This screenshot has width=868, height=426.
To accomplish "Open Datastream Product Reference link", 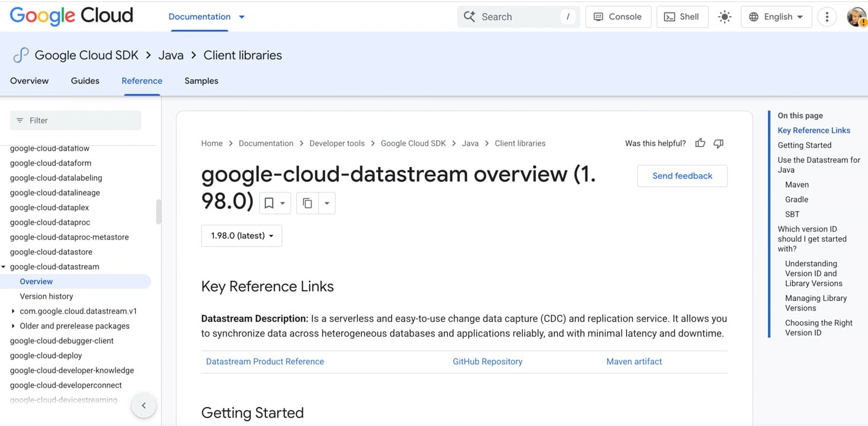I will tap(265, 362).
